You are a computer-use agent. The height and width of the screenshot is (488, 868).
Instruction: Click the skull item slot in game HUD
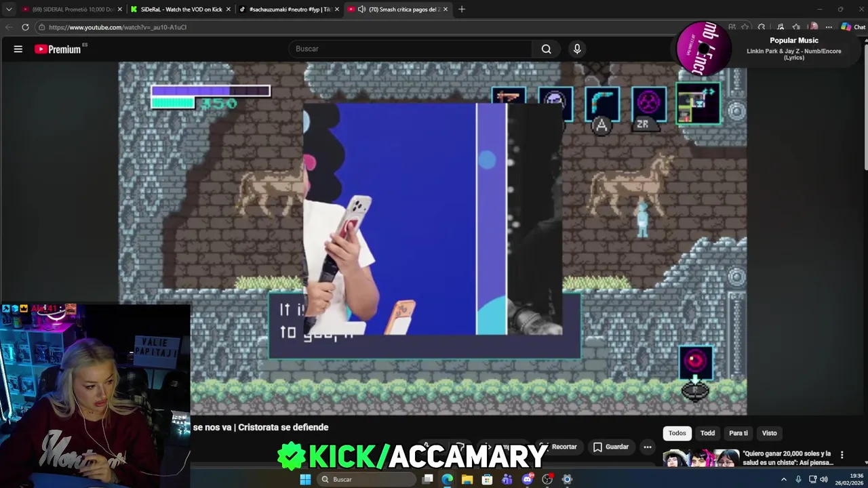[x=555, y=104]
